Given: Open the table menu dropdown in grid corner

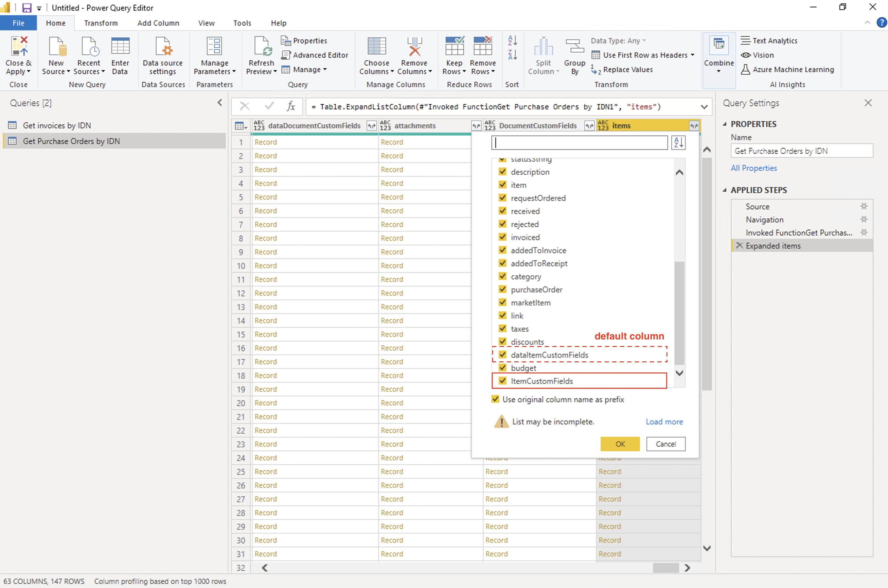Looking at the screenshot, I should tap(240, 126).
